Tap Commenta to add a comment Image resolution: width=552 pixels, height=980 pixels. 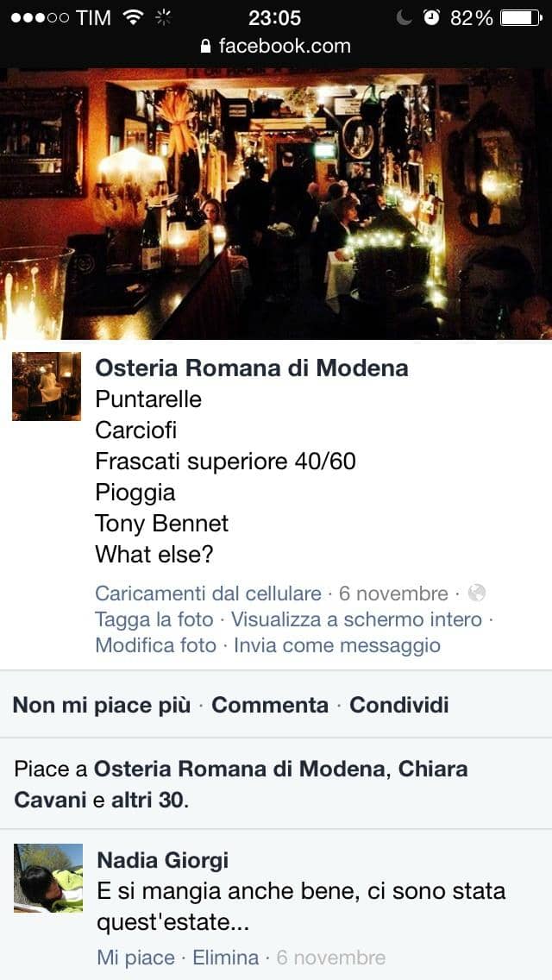tap(270, 705)
